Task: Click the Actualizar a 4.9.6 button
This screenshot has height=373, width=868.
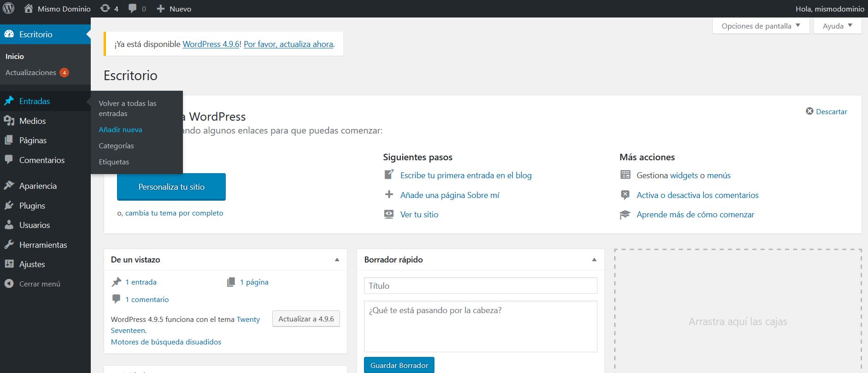Action: 306,319
